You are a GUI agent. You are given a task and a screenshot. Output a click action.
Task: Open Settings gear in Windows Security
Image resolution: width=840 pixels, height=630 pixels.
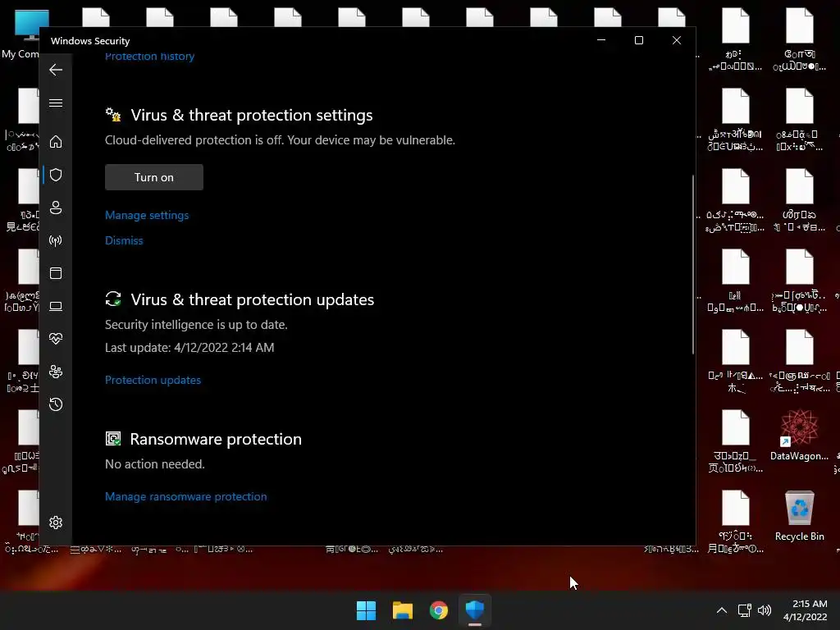point(56,523)
